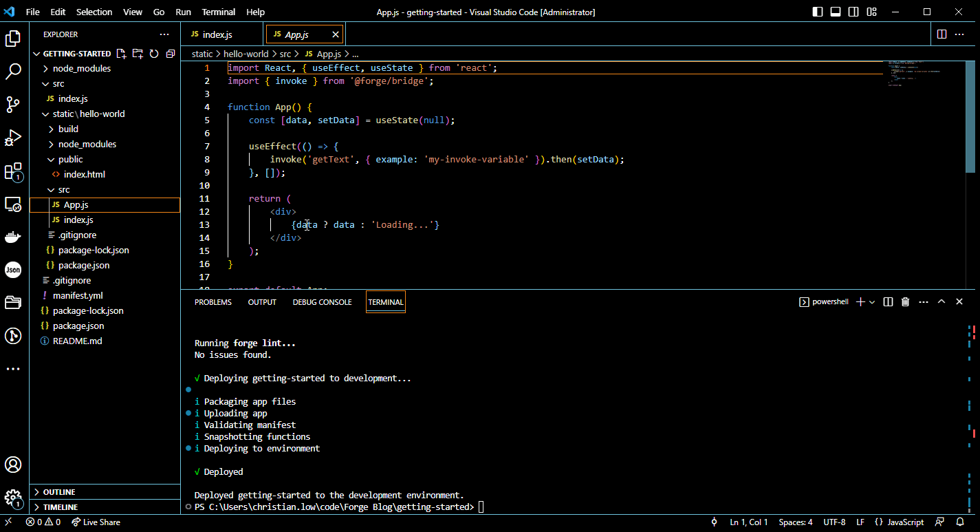
Task: Open the Manage gear menu
Action: tap(13, 498)
